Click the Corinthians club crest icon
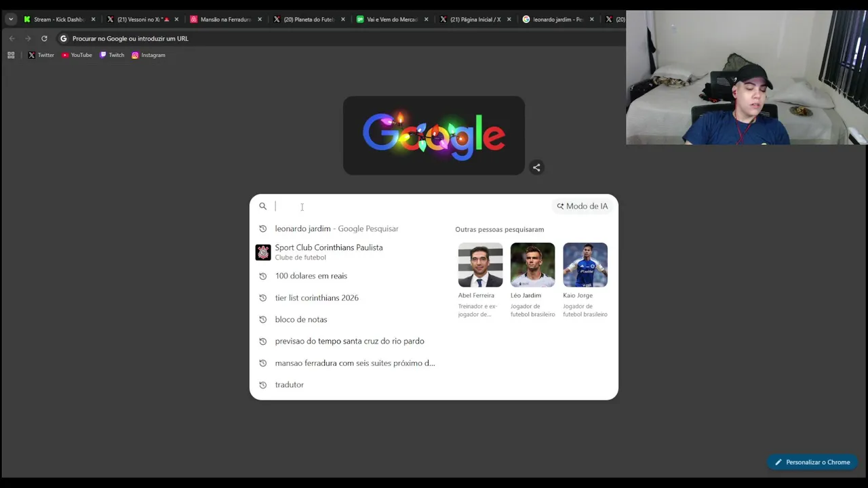868x488 pixels. click(263, 252)
